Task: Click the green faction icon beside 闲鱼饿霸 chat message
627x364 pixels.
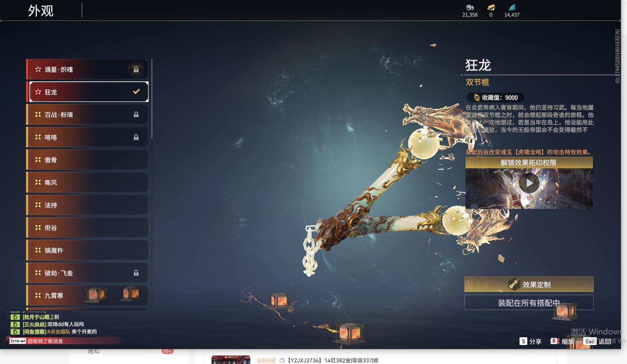Action: (x=16, y=332)
